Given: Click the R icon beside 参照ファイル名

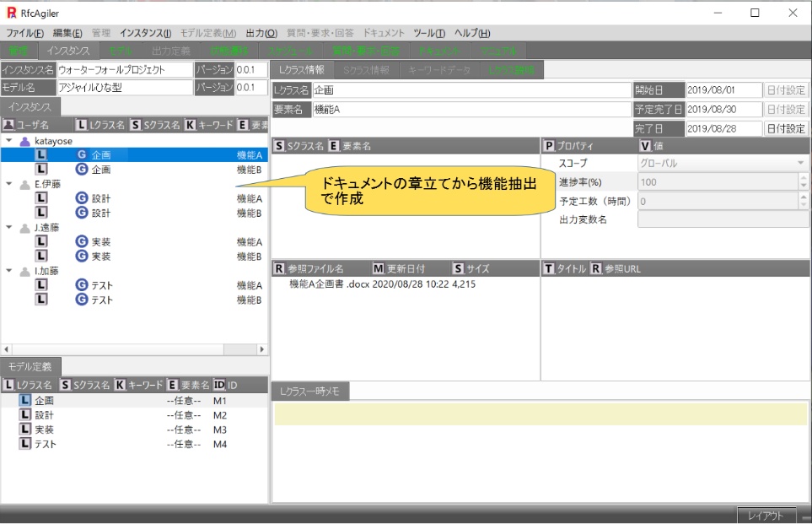Looking at the screenshot, I should coord(279,268).
